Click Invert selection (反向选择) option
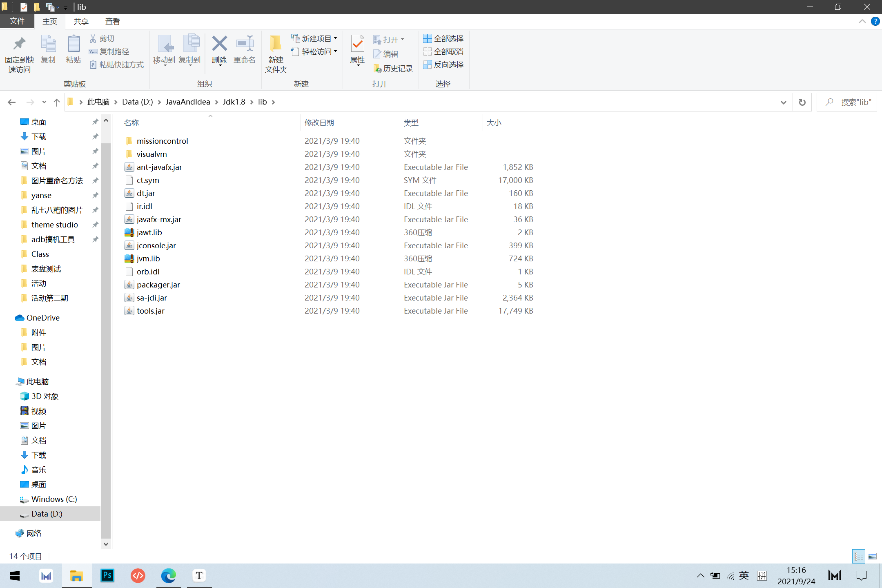Image resolution: width=882 pixels, height=588 pixels. pyautogui.click(x=443, y=65)
